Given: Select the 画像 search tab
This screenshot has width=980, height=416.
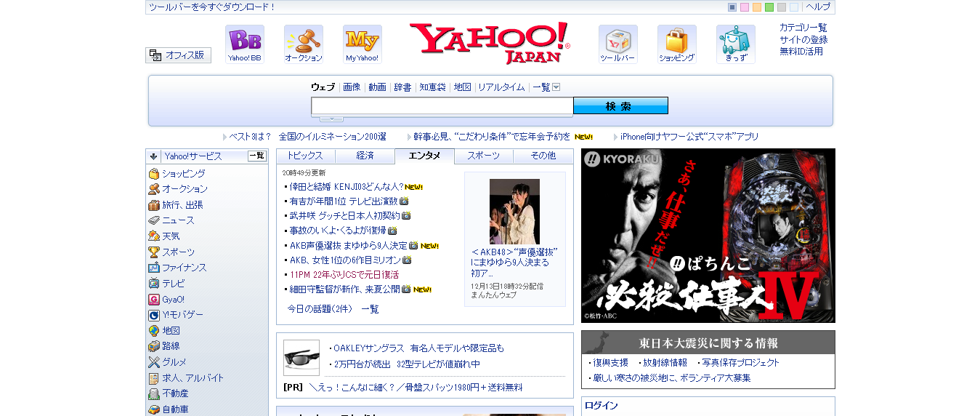Looking at the screenshot, I should [x=352, y=87].
